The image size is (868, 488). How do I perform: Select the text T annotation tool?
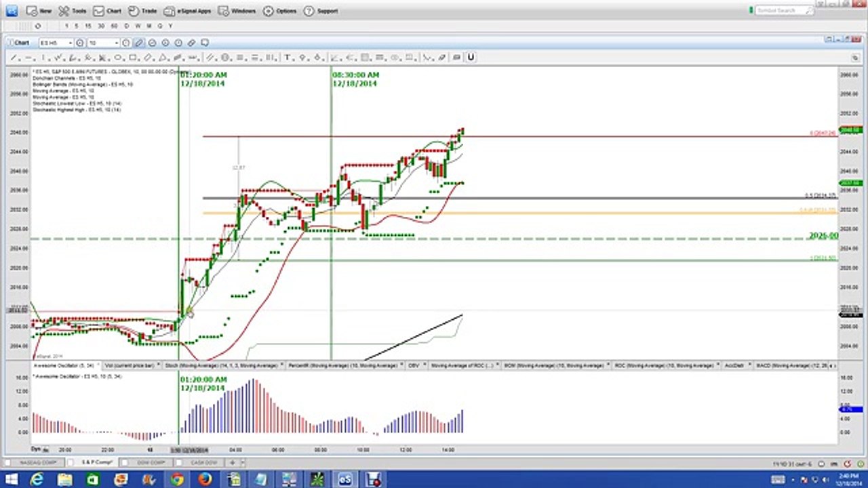287,58
